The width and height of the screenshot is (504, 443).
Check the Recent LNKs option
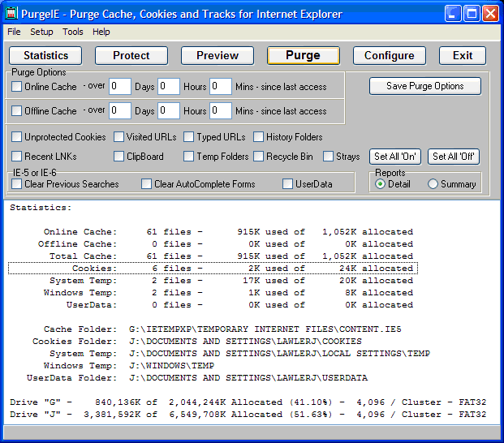[x=16, y=157]
